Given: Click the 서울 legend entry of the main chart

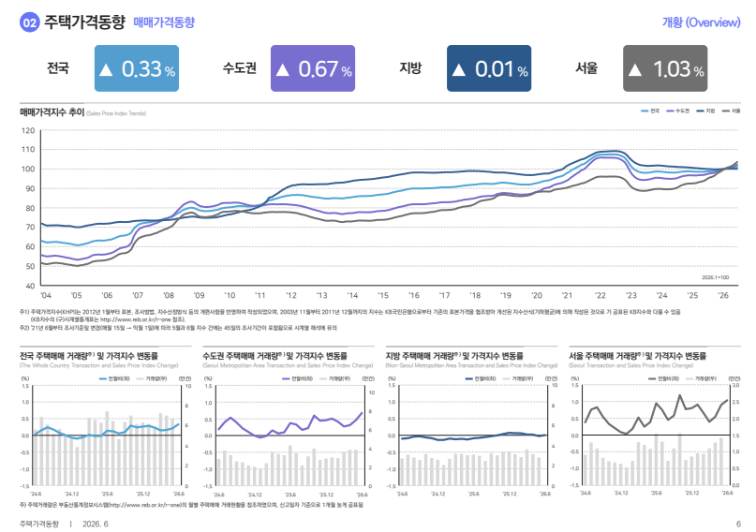Looking at the screenshot, I should click(x=731, y=111).
